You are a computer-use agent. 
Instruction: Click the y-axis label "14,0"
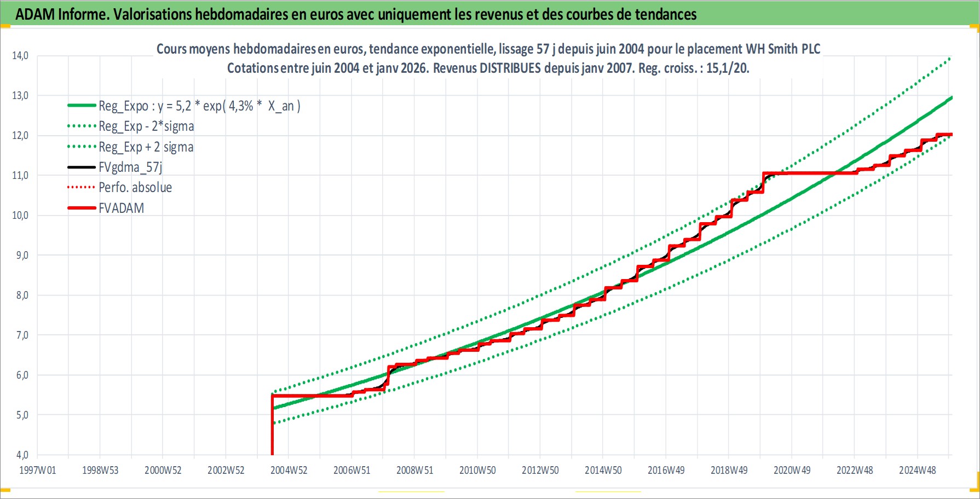pyautogui.click(x=20, y=56)
